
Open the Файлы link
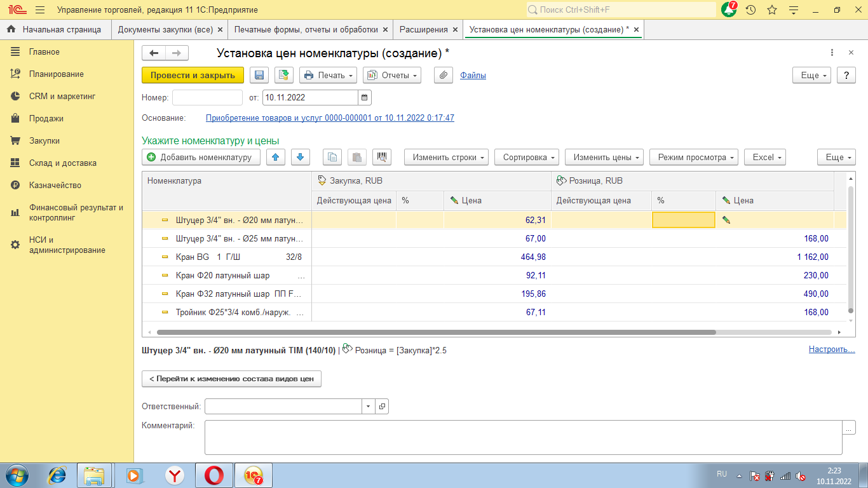tap(473, 75)
